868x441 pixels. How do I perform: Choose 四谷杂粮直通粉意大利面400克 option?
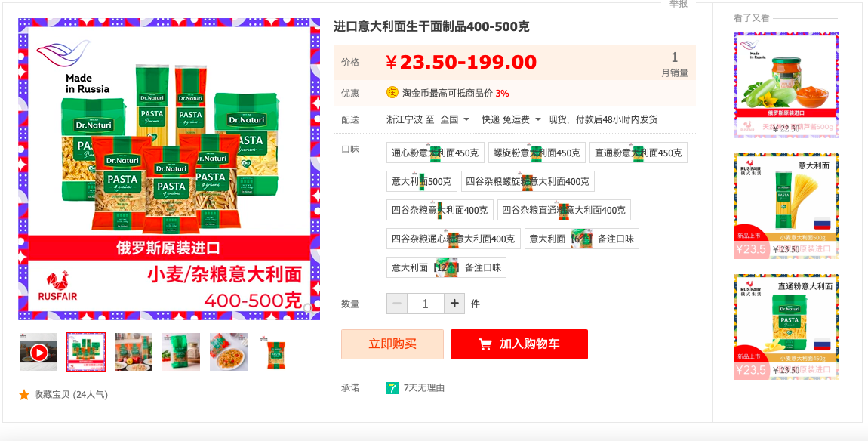[564, 210]
